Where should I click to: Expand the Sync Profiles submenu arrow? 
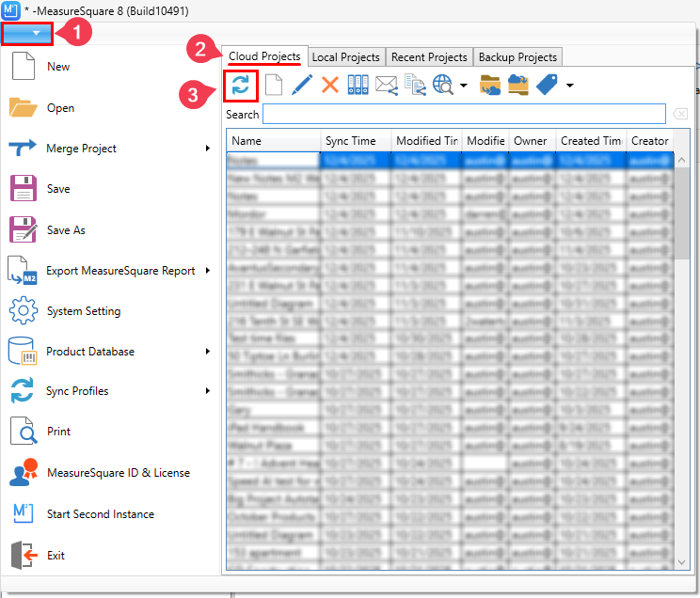point(208,391)
